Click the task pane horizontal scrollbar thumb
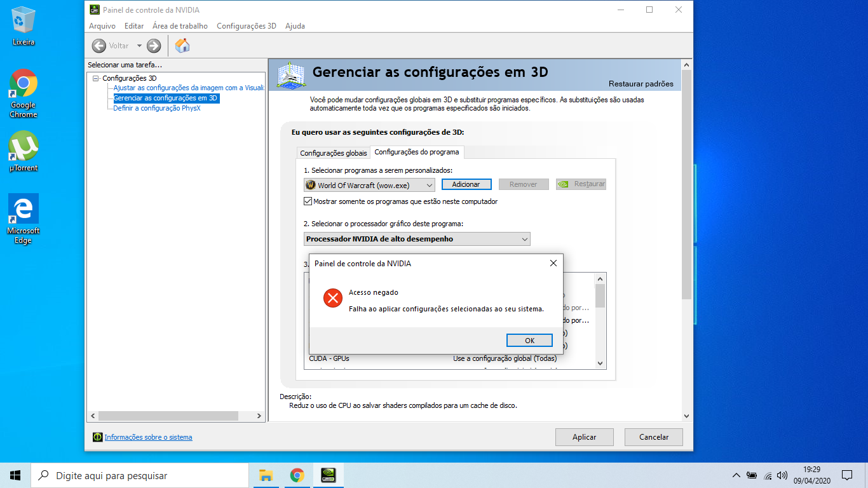Image resolution: width=868 pixels, height=488 pixels. pos(168,416)
